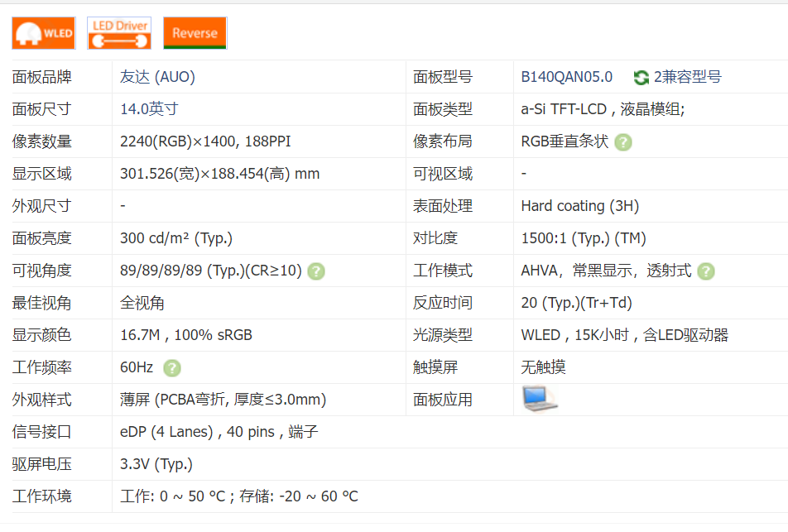Select the 1500:1 (Typ.) (TM) value
This screenshot has height=532, width=788.
tap(584, 238)
